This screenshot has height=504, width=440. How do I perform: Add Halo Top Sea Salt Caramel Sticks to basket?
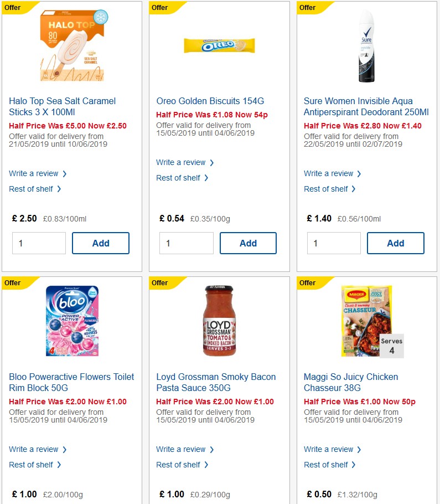pos(100,243)
